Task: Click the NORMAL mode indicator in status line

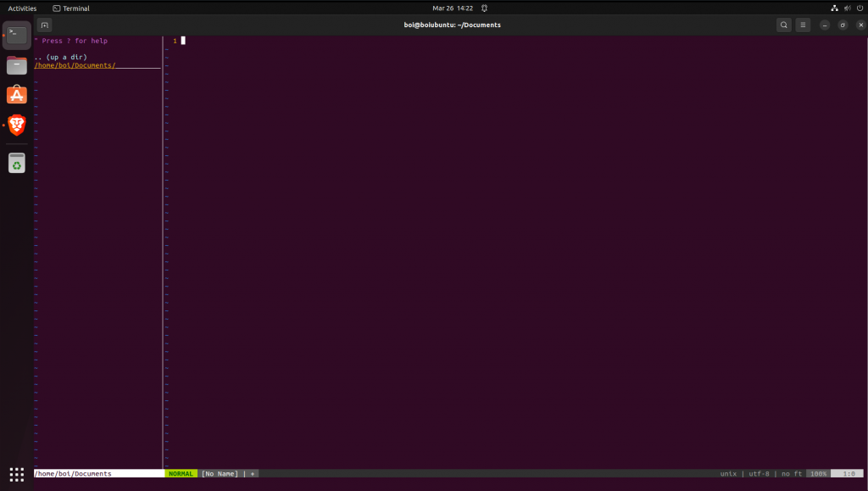Action: click(x=181, y=473)
